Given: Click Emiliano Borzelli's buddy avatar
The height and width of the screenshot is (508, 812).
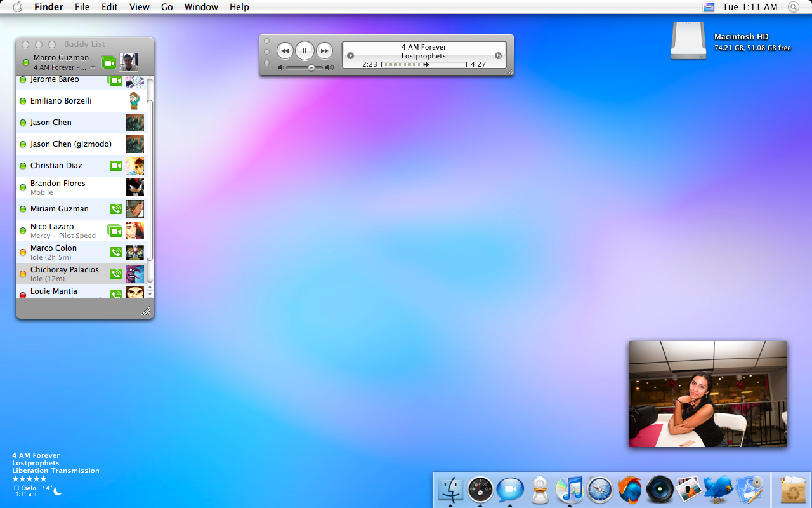Looking at the screenshot, I should (135, 101).
